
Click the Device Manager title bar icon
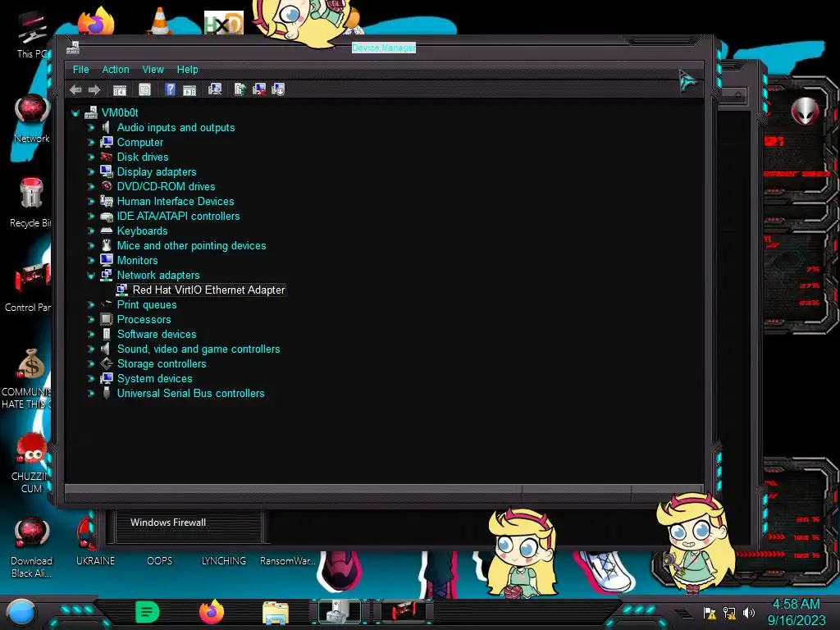[x=73, y=48]
